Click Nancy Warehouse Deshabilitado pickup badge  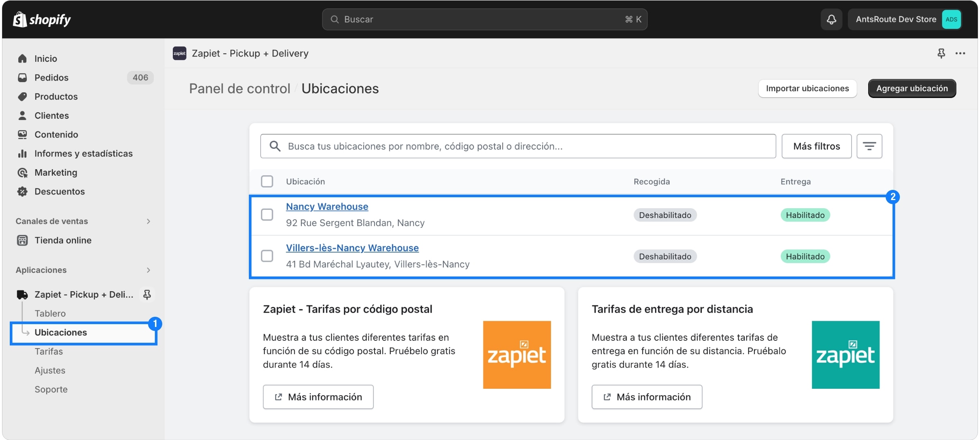coord(665,215)
